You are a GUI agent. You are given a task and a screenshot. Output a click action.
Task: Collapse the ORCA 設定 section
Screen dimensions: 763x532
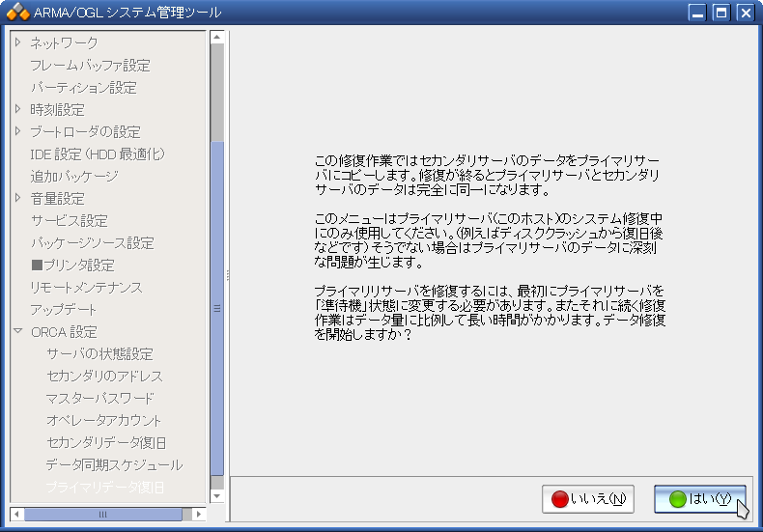pyautogui.click(x=17, y=331)
